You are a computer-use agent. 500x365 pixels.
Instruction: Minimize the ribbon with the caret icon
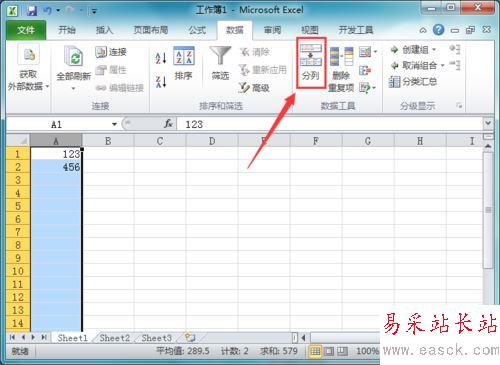pos(423,30)
